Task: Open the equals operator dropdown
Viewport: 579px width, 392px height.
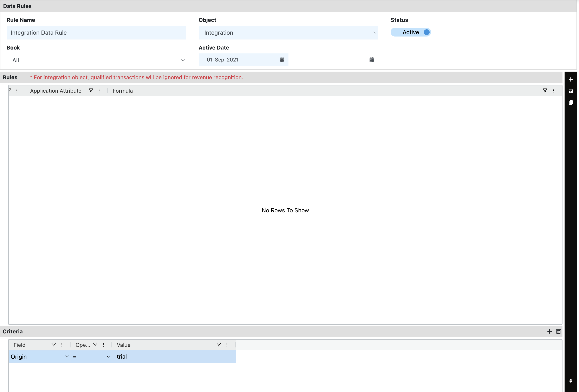Action: coord(108,357)
